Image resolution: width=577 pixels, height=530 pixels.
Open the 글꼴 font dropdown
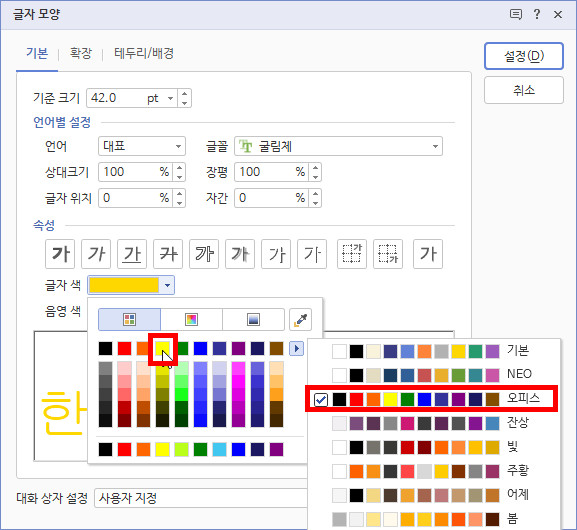pos(339,146)
